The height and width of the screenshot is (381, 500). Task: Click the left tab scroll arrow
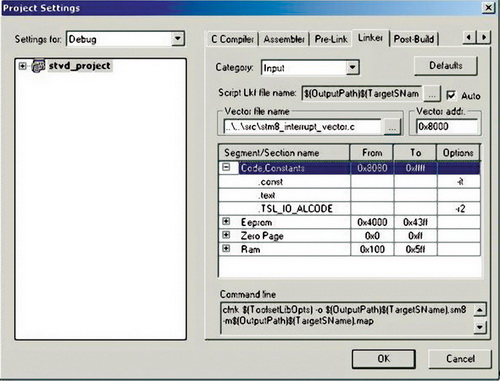pos(469,37)
